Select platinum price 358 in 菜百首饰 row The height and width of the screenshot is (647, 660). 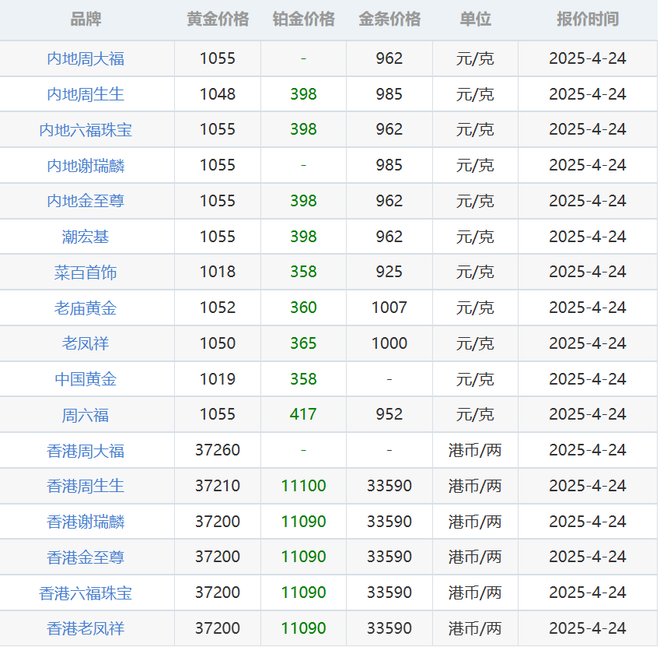(x=303, y=272)
